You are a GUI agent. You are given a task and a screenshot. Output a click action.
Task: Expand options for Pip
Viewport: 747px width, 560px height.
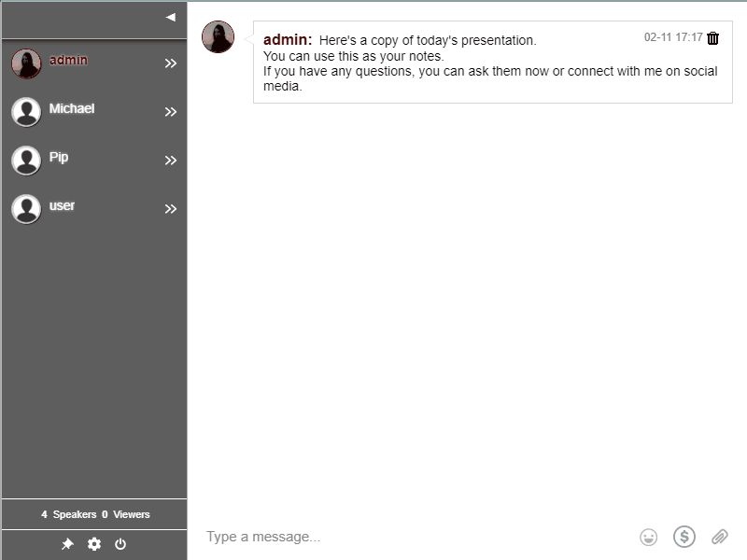point(171,161)
